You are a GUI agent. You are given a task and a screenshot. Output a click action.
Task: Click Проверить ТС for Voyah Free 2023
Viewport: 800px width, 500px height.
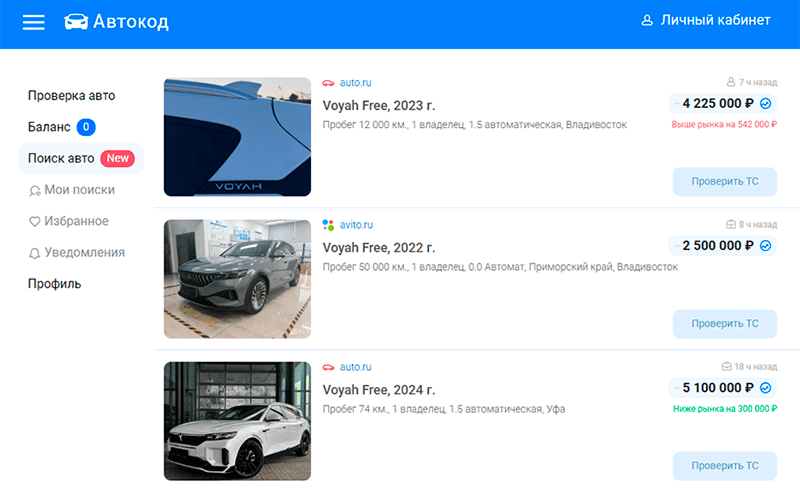click(724, 182)
